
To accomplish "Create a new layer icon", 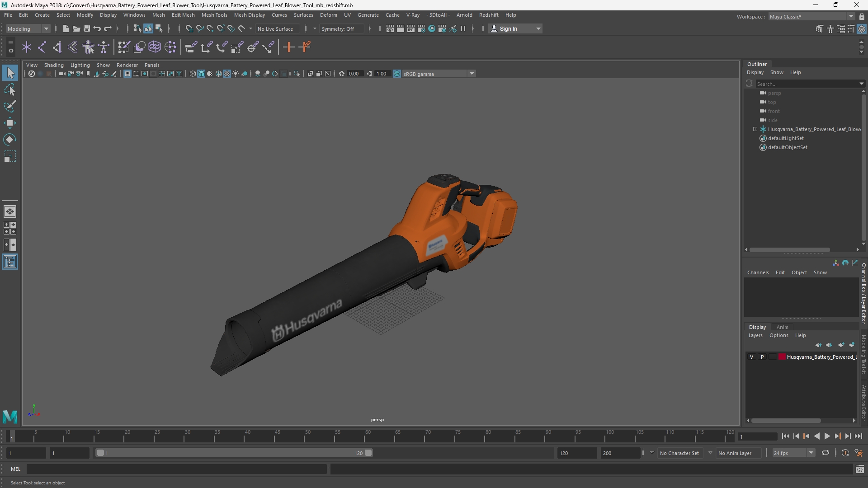I will [x=841, y=345].
